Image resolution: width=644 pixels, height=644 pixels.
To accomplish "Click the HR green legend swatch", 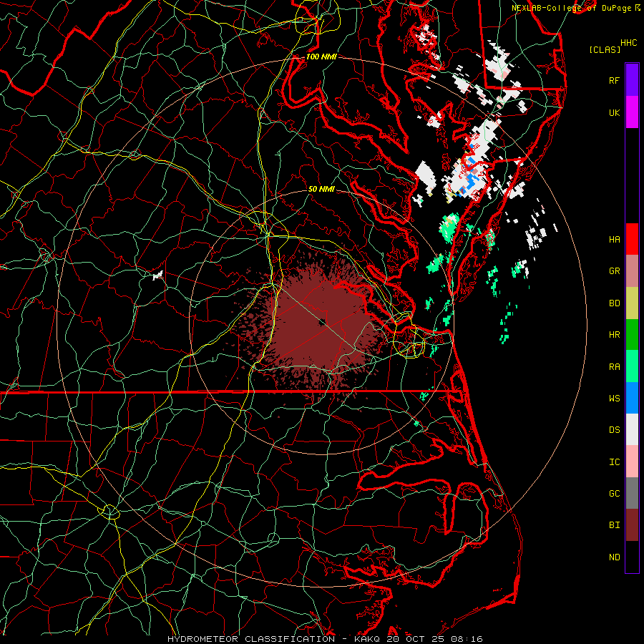I will [632, 335].
